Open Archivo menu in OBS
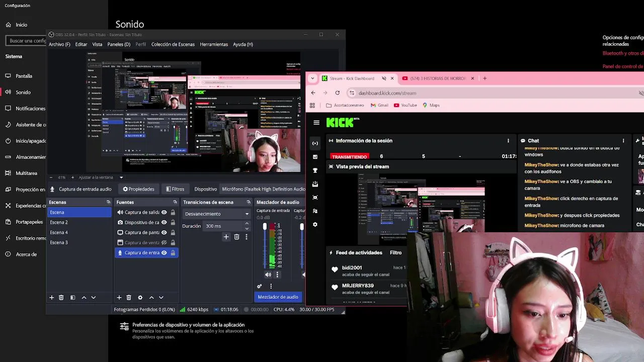 (x=59, y=44)
